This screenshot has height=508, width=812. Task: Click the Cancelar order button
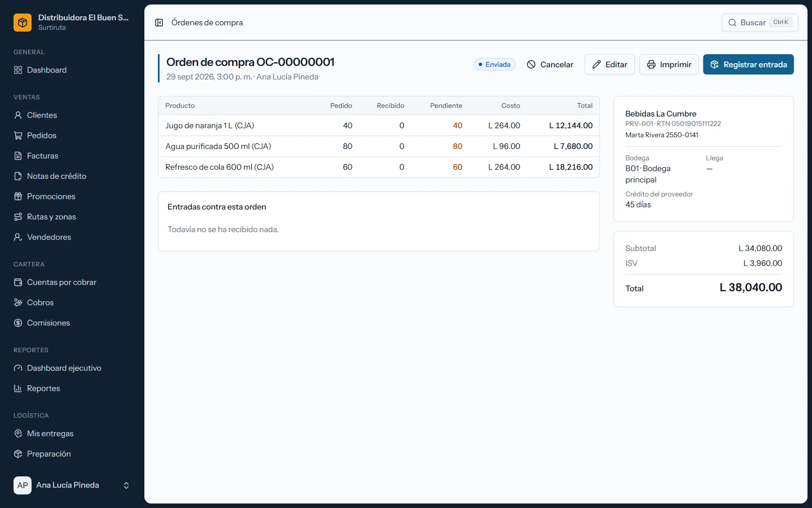tap(550, 65)
